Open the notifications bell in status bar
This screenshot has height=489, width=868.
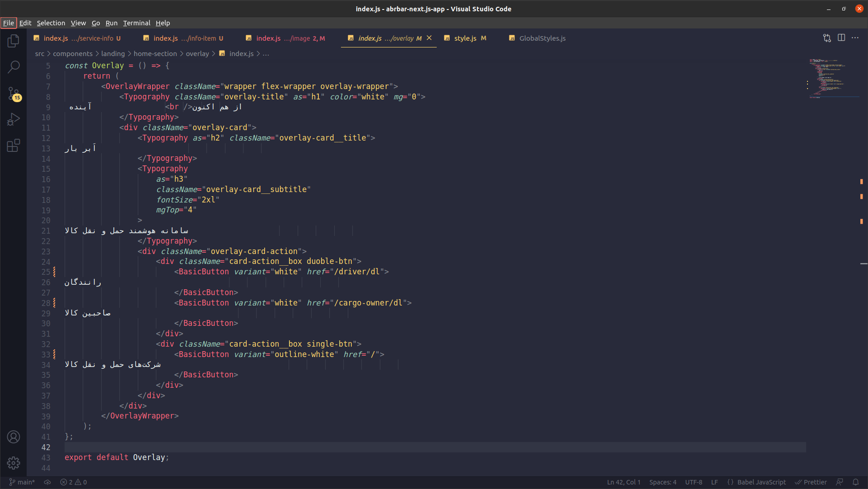pyautogui.click(x=857, y=482)
